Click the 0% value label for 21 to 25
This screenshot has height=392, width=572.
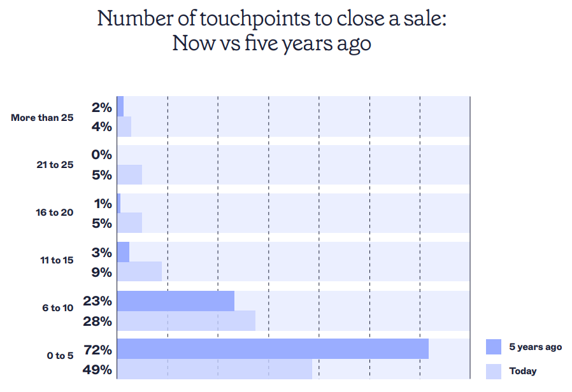tap(101, 155)
